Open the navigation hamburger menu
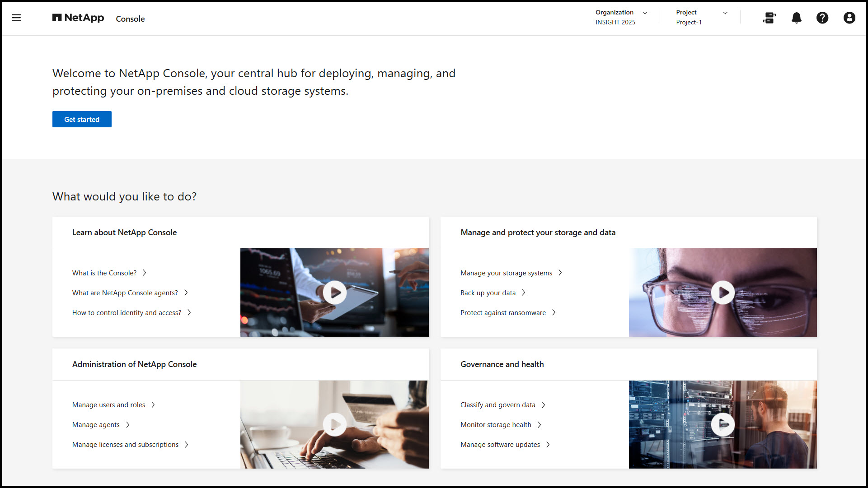The width and height of the screenshot is (868, 488). point(16,18)
